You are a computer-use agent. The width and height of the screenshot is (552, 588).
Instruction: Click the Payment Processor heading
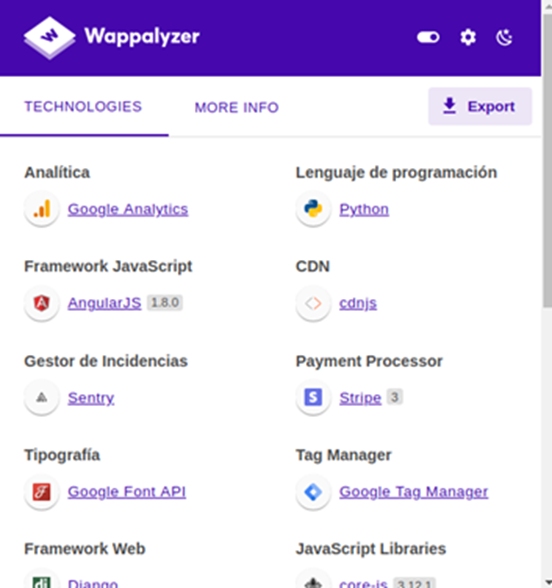click(x=369, y=361)
